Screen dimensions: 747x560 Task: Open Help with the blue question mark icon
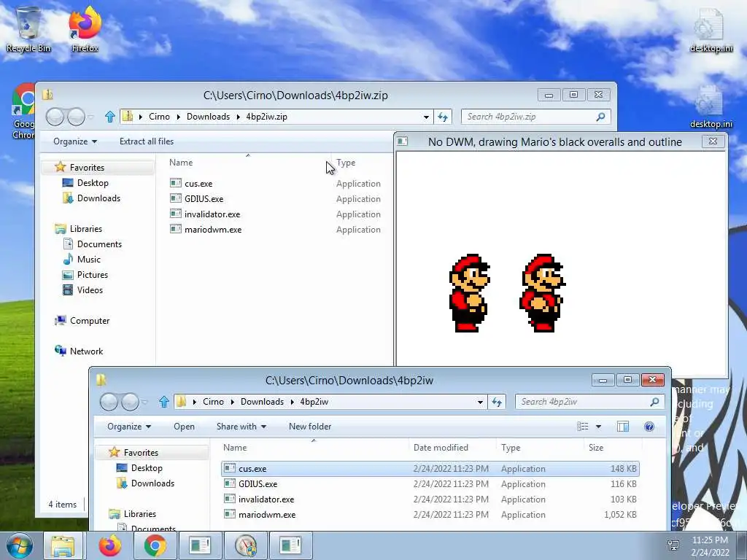point(649,426)
